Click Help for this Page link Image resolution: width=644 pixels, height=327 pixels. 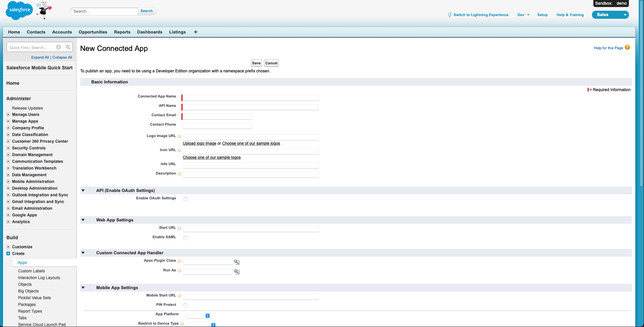(x=608, y=48)
